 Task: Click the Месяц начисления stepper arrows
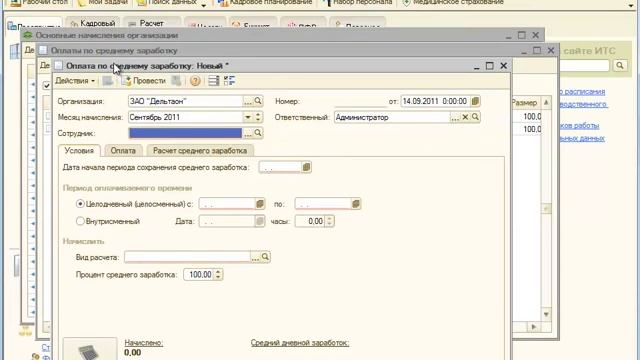(258, 118)
